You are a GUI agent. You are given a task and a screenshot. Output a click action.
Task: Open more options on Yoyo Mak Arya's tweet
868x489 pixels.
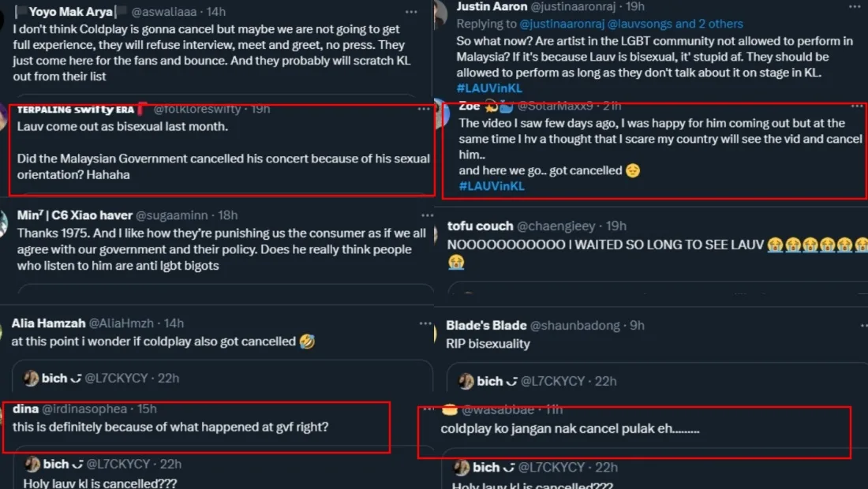point(411,12)
